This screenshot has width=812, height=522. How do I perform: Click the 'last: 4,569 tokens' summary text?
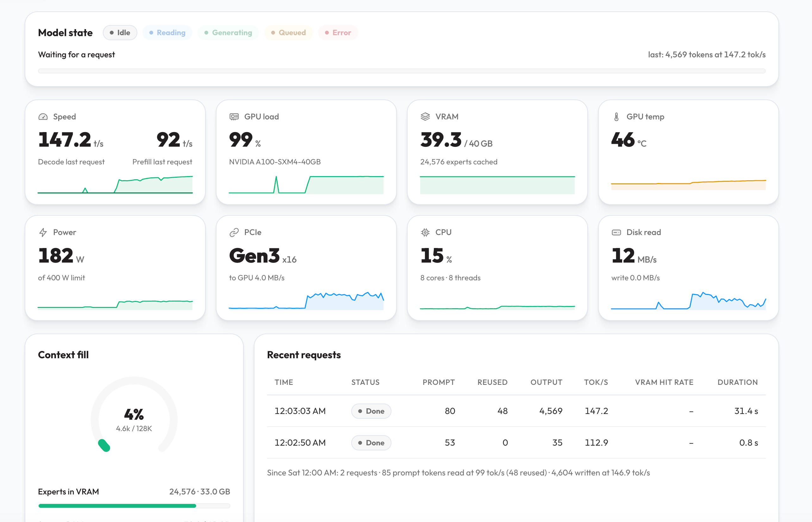tap(707, 54)
